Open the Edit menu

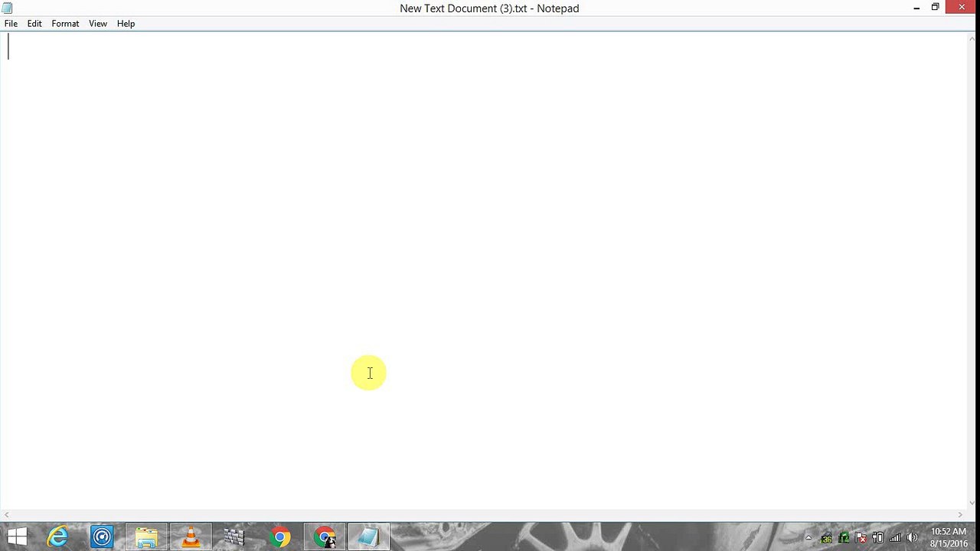[34, 24]
